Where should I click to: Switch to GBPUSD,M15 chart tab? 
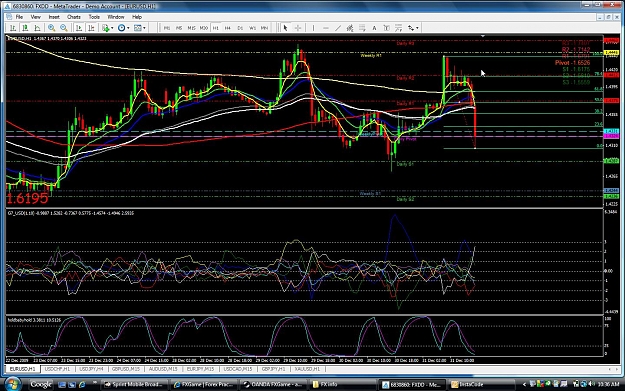tap(126, 369)
